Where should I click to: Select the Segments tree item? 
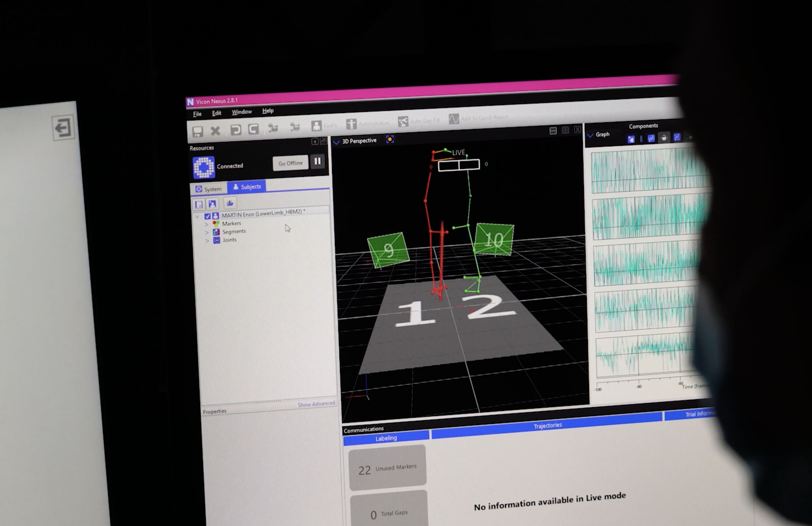tap(234, 232)
